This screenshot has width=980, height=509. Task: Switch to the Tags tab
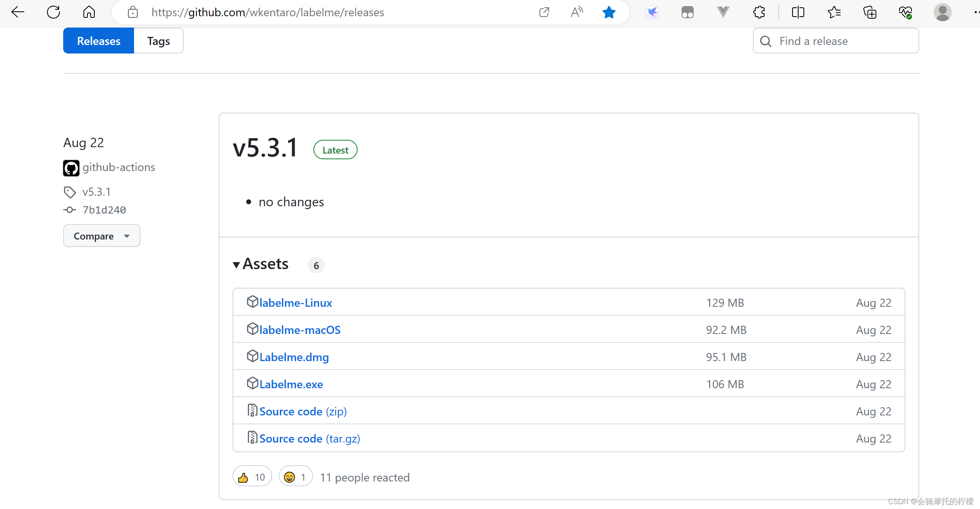pyautogui.click(x=158, y=41)
